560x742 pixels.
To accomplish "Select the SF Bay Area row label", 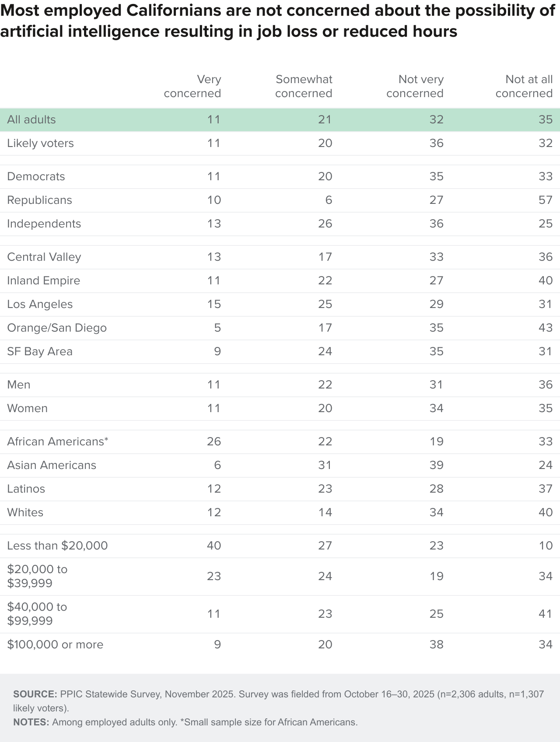I will [40, 351].
